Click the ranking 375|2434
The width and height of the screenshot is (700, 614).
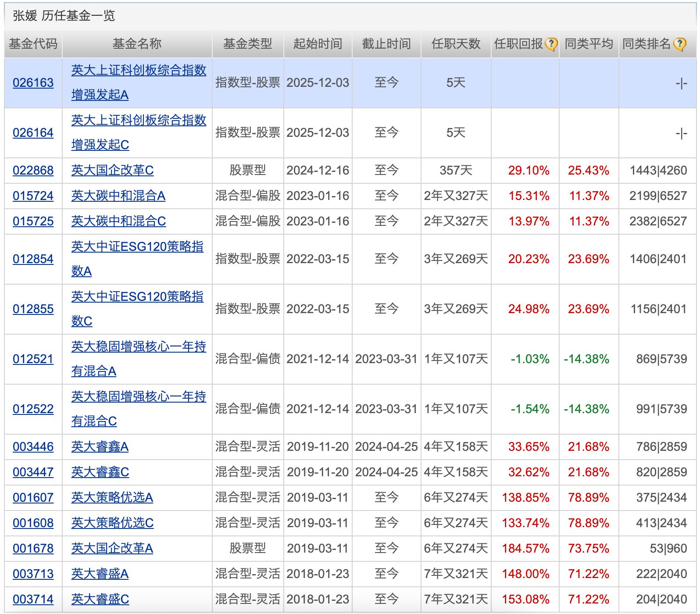[662, 497]
